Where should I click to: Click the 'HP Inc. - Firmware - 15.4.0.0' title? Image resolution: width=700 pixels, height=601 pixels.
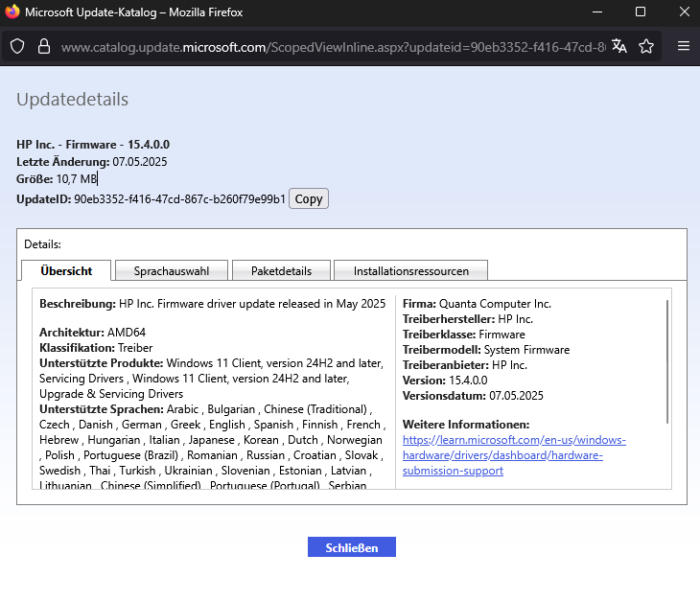93,145
